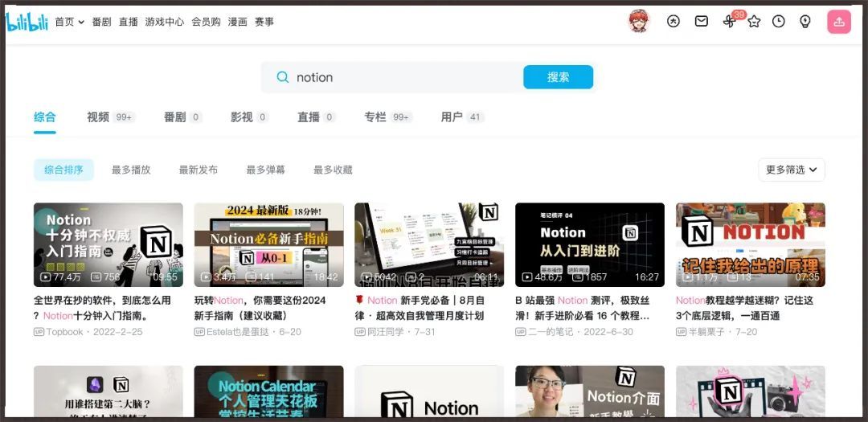Screen dimensions: 868x422
Task: Visit uploader 二一的笔记's page
Action: click(x=551, y=332)
